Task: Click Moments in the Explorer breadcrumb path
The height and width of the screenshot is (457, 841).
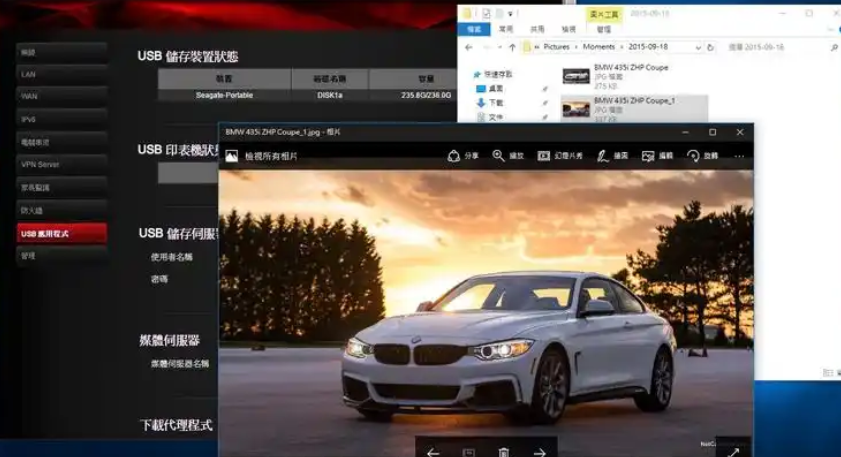Action: click(599, 47)
